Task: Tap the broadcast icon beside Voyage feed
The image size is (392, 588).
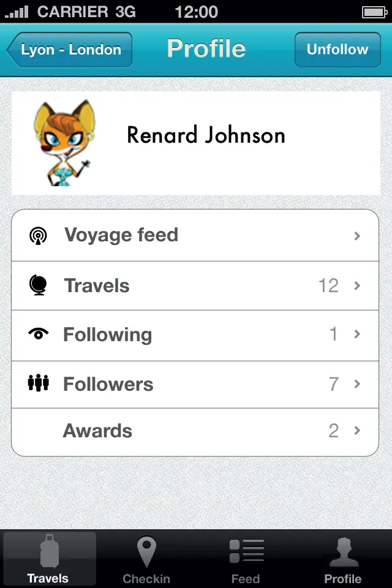Action: [x=39, y=235]
